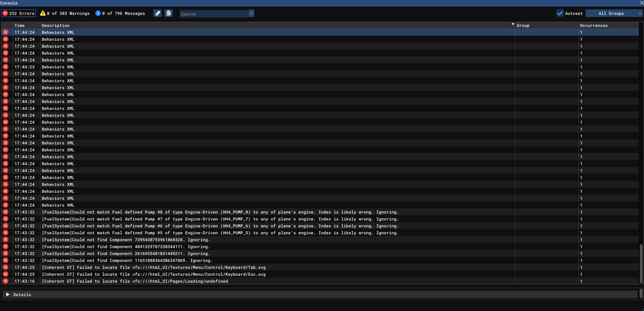The height and width of the screenshot is (311, 644).
Task: Toggle the 252 Errors filter
Action: pos(19,13)
